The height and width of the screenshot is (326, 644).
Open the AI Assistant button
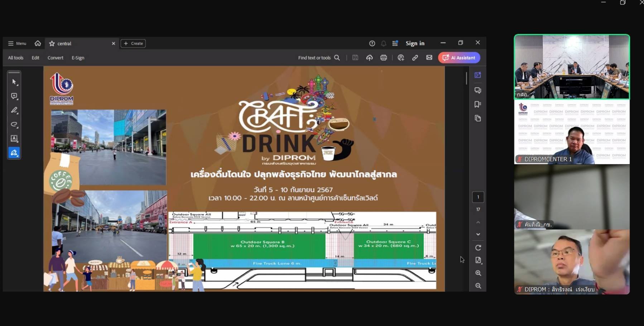pos(459,58)
